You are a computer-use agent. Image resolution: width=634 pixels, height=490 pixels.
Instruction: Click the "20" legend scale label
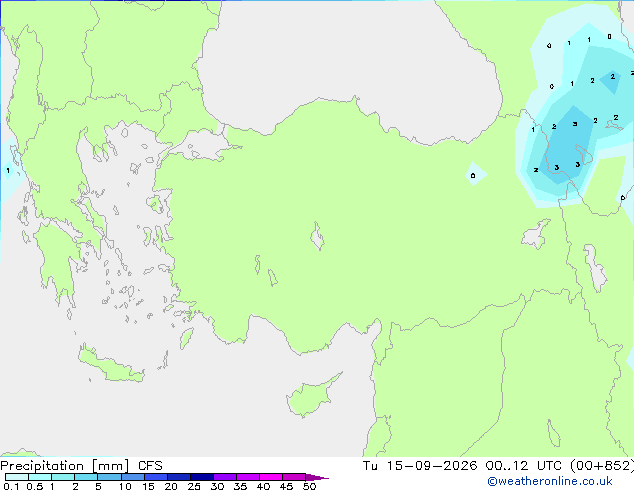tap(171, 486)
